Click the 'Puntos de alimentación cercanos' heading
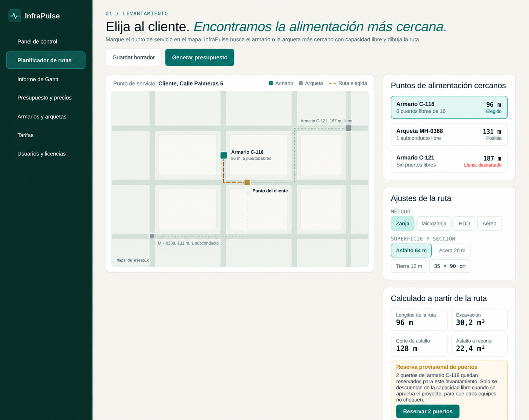Image resolution: width=529 pixels, height=420 pixels. 448,86
